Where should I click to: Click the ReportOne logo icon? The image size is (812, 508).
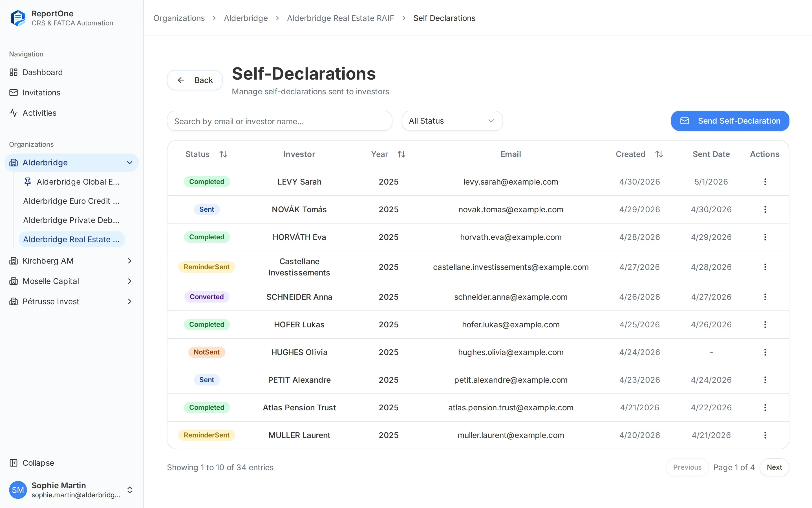point(18,18)
